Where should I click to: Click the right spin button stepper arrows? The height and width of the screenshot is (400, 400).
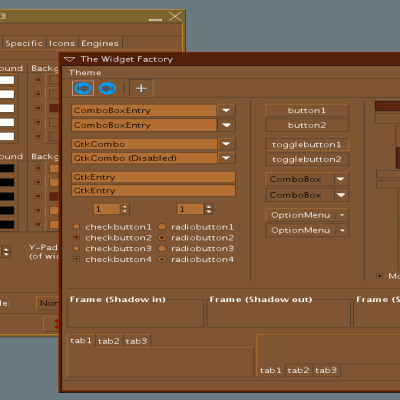point(209,209)
